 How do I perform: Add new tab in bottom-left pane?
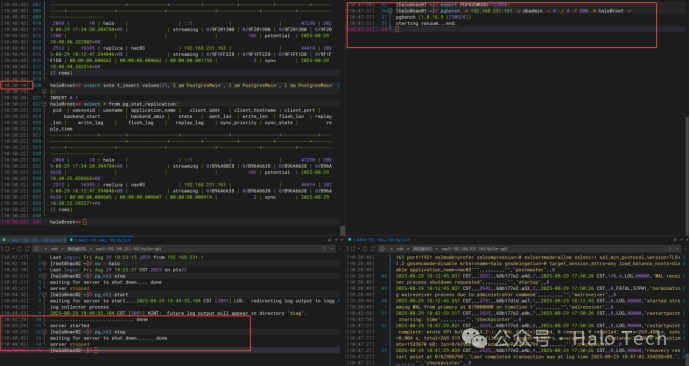pyautogui.click(x=336, y=240)
